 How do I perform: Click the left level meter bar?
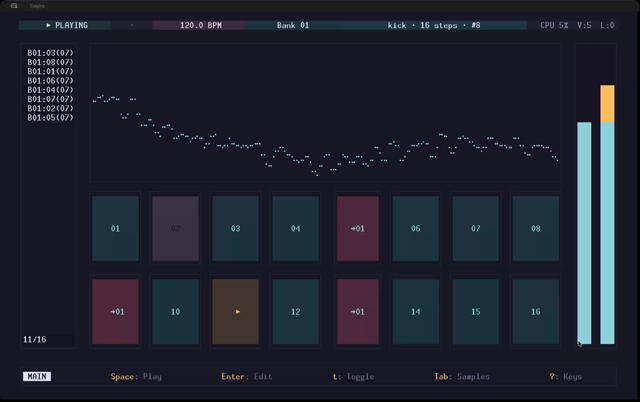click(584, 233)
